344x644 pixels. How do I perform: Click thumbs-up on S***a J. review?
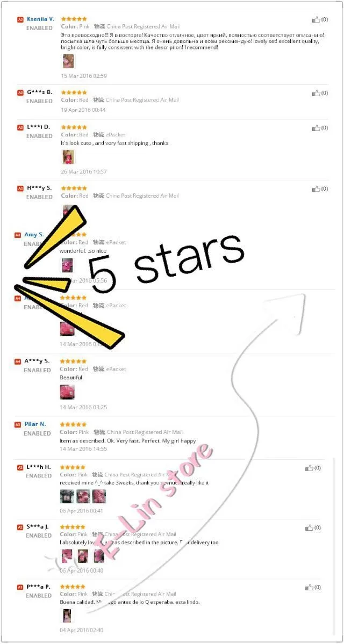coord(309,528)
